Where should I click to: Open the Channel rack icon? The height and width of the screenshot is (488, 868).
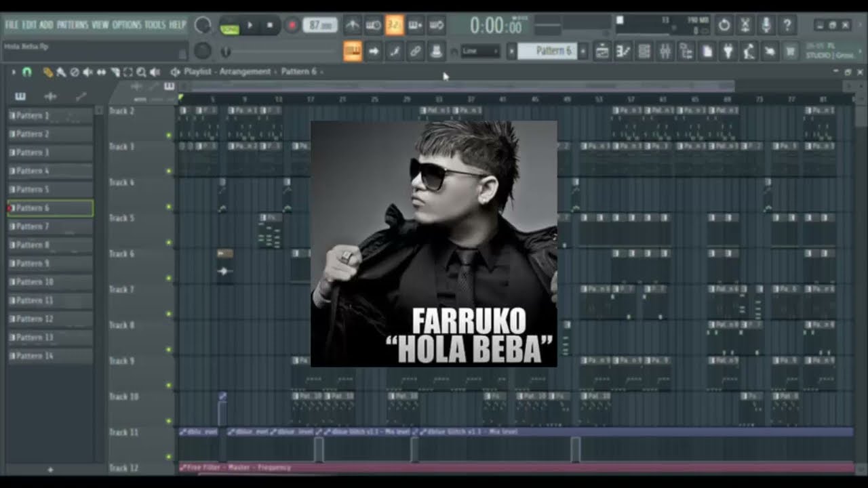644,51
